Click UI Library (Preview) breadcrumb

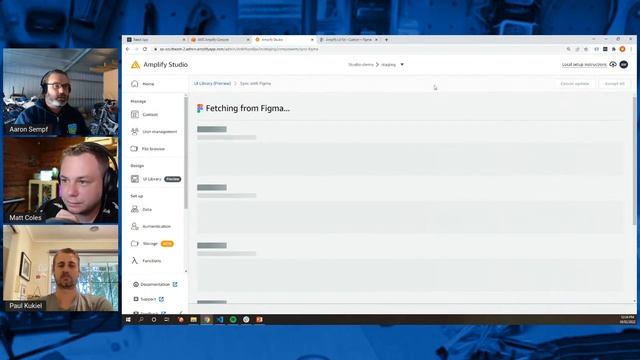pyautogui.click(x=212, y=83)
